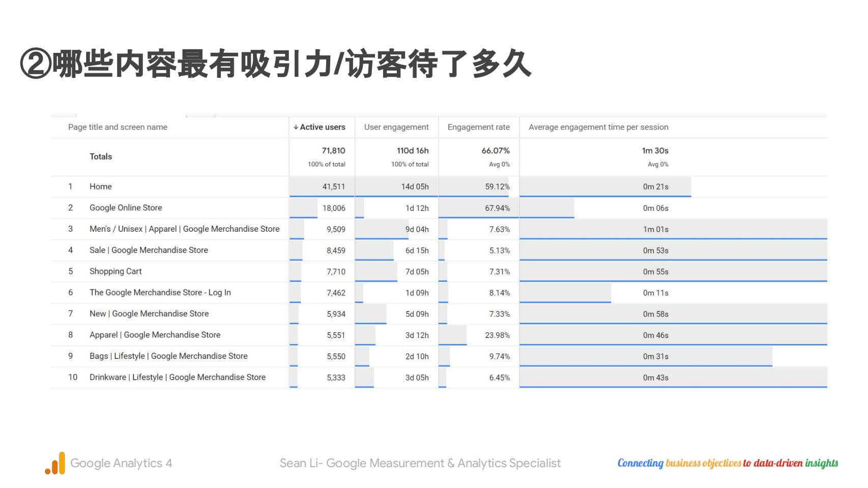Click the sort arrow beside Active users
The image size is (868, 488).
click(x=296, y=127)
